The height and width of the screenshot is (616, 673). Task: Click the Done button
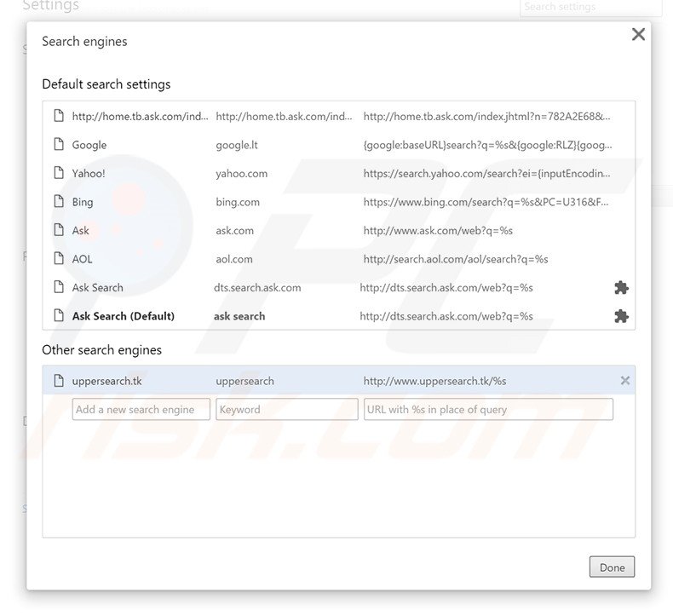tap(612, 567)
